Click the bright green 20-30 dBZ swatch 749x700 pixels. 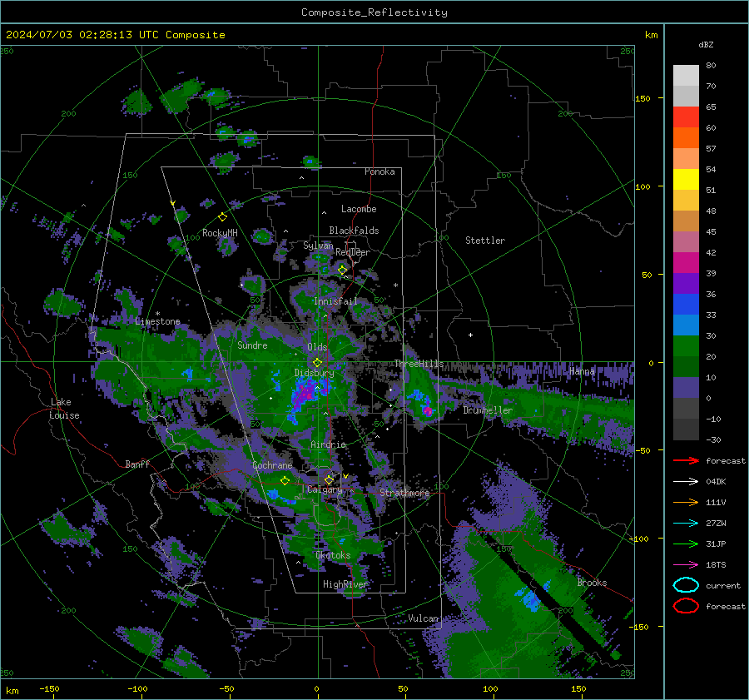(686, 346)
